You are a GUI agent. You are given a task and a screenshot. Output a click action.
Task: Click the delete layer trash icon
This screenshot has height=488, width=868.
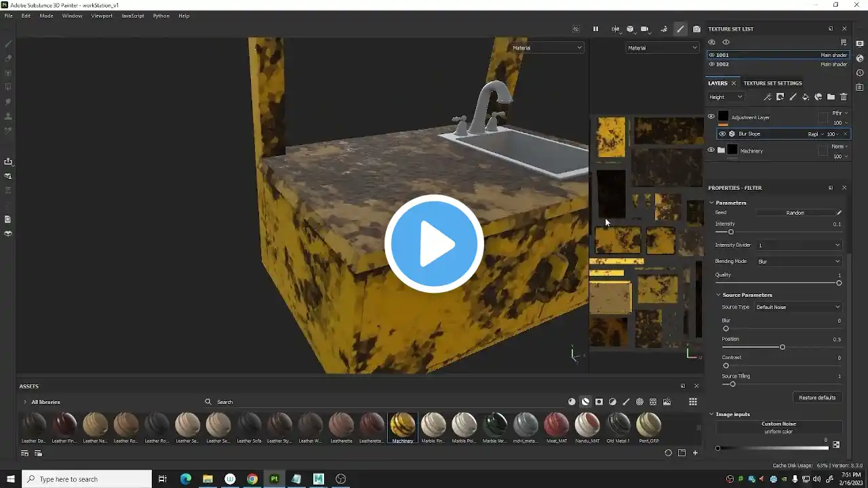click(844, 97)
